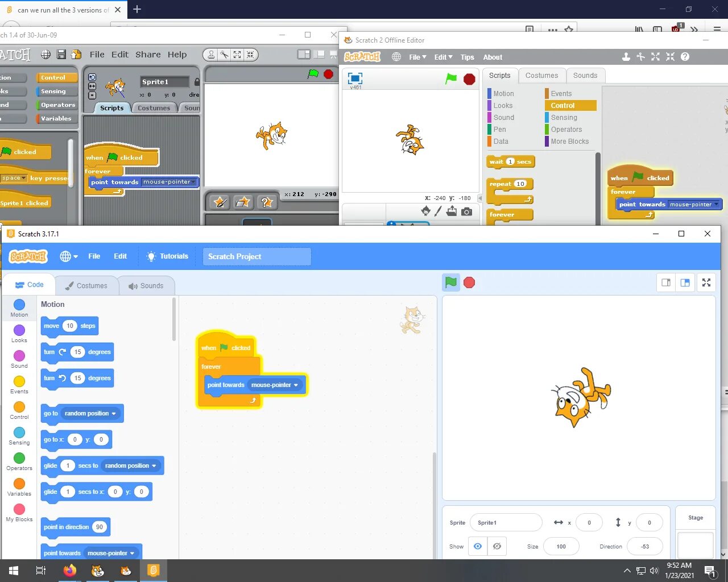The height and width of the screenshot is (582, 728).
Task: Toggle full screen stage in Scratch 2
Action: pyautogui.click(x=355, y=78)
